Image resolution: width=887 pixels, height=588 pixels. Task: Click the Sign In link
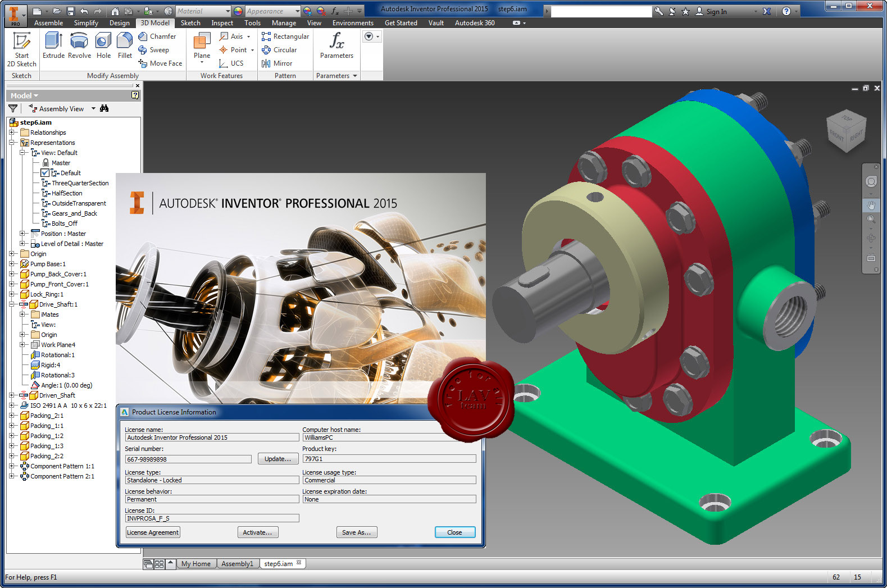point(716,11)
